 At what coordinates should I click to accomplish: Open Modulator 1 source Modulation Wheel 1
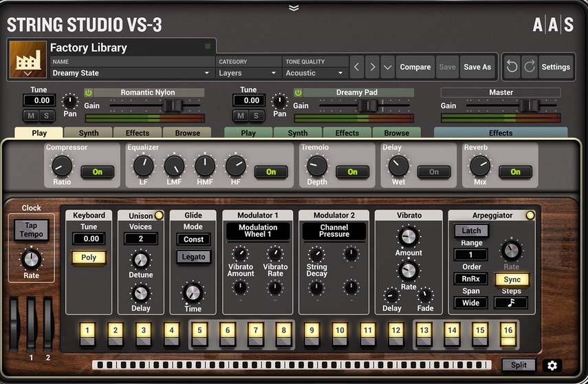coord(258,231)
